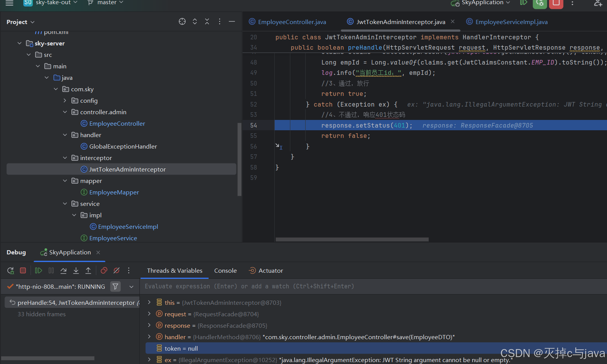Open the sky-take-out project dropdown
The image size is (607, 364).
point(51,3)
